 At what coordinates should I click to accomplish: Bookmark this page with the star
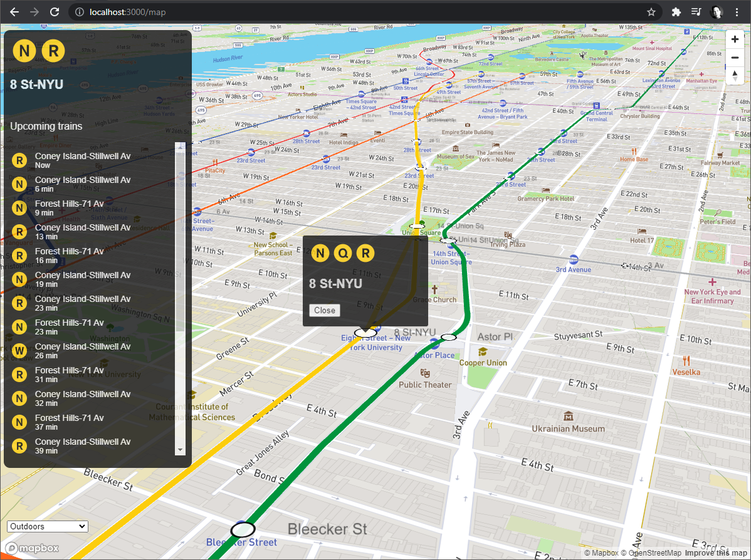pos(651,12)
